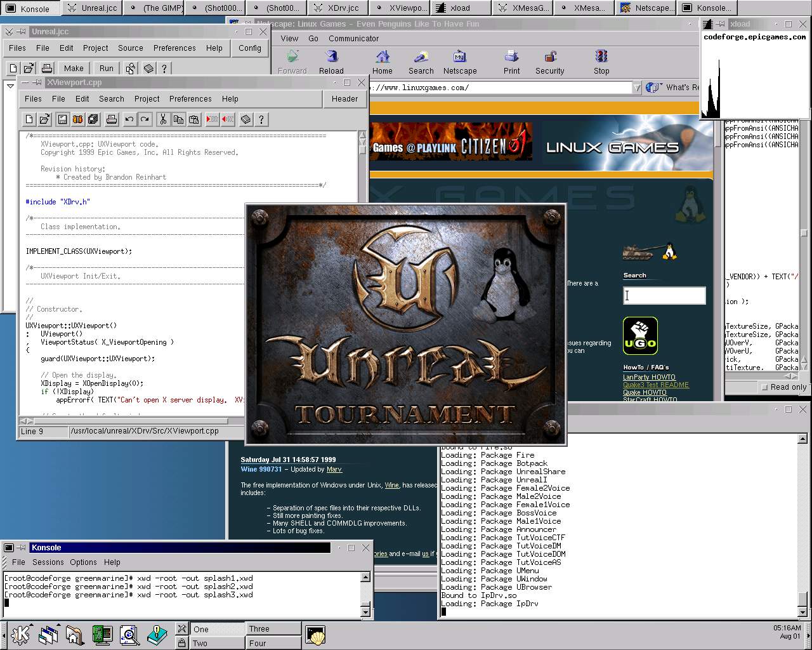The width and height of the screenshot is (812, 650).
Task: Collapse the tree triangle in Unreal.jcc window
Action: point(10,86)
